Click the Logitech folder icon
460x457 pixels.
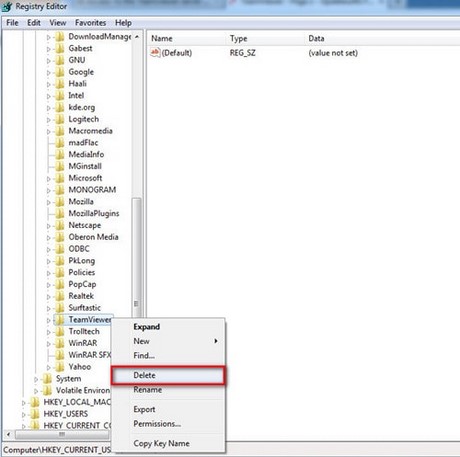(60, 119)
